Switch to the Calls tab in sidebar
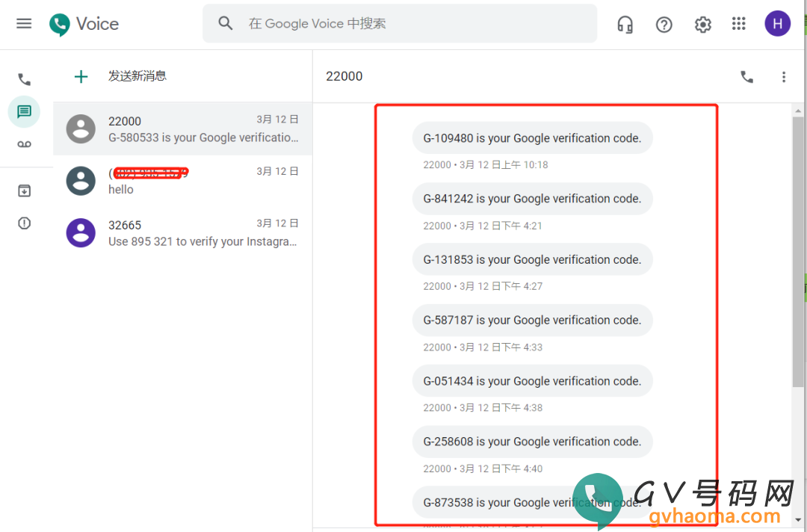The height and width of the screenshot is (532, 807). [24, 79]
